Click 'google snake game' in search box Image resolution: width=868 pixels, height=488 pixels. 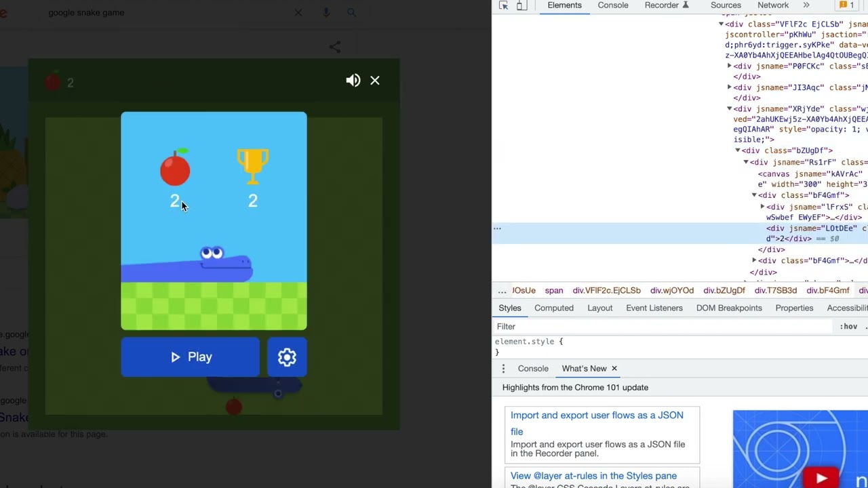pyautogui.click(x=86, y=12)
